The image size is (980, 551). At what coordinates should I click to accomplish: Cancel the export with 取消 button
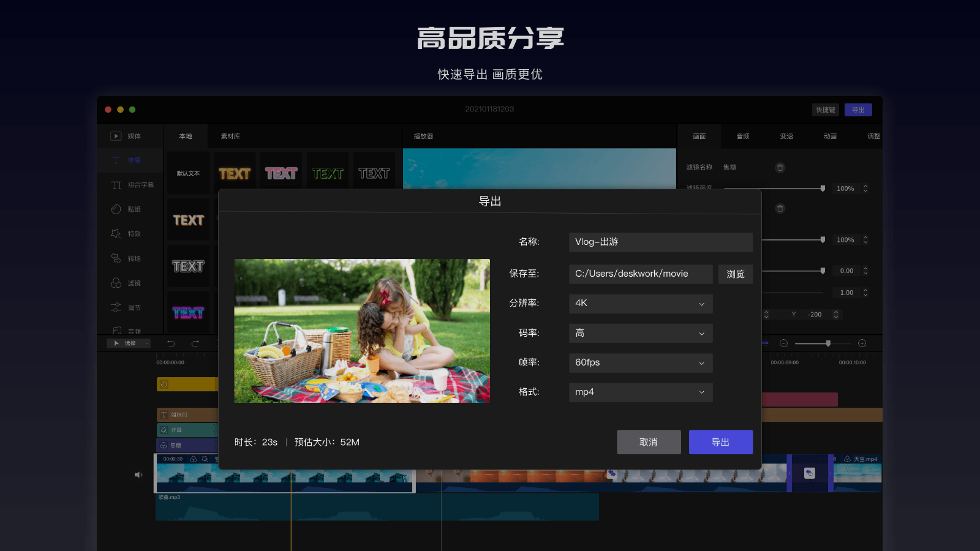[649, 441]
